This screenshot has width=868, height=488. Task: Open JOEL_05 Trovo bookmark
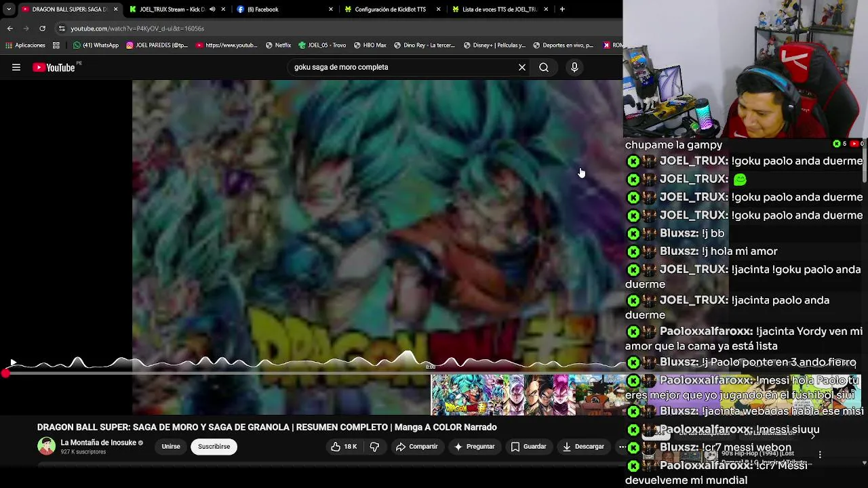(x=322, y=45)
